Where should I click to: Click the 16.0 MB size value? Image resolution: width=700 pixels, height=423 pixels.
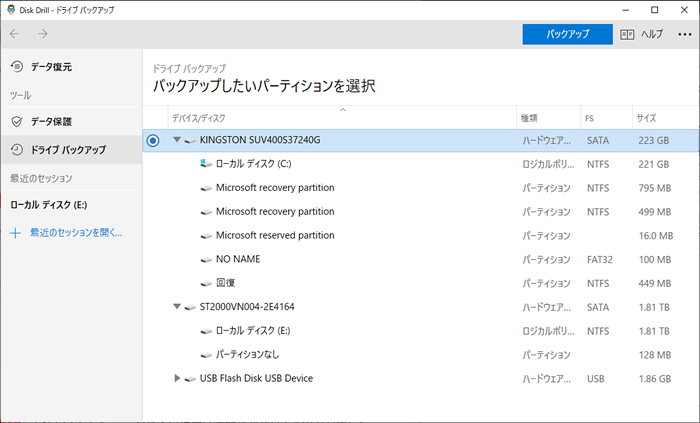point(656,236)
